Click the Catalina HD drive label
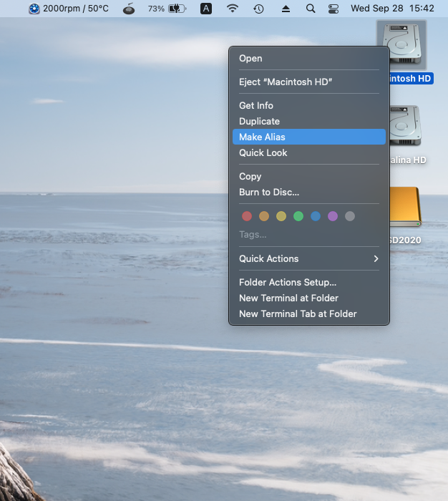 (x=408, y=160)
